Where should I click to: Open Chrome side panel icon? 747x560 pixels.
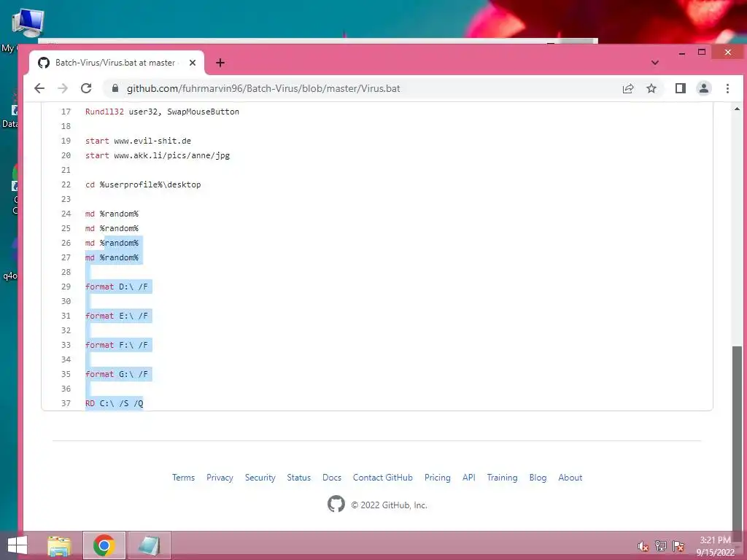tap(681, 88)
